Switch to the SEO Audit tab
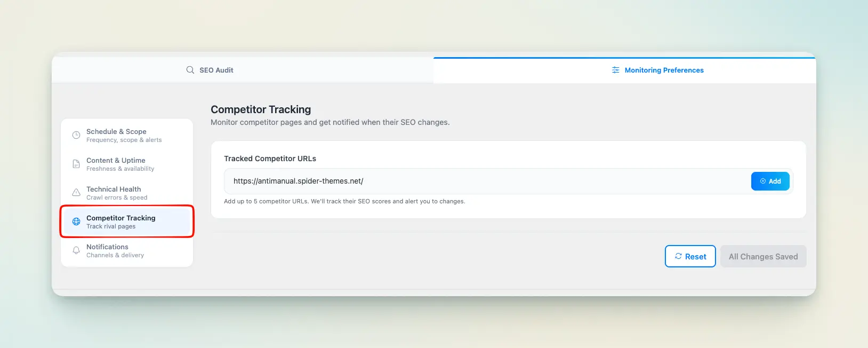The image size is (868, 348). (216, 70)
